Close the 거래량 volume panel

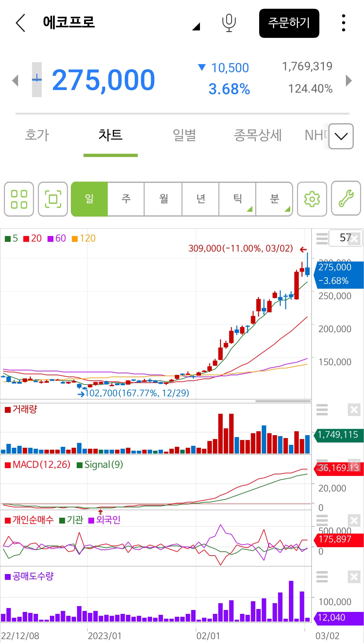(x=354, y=410)
